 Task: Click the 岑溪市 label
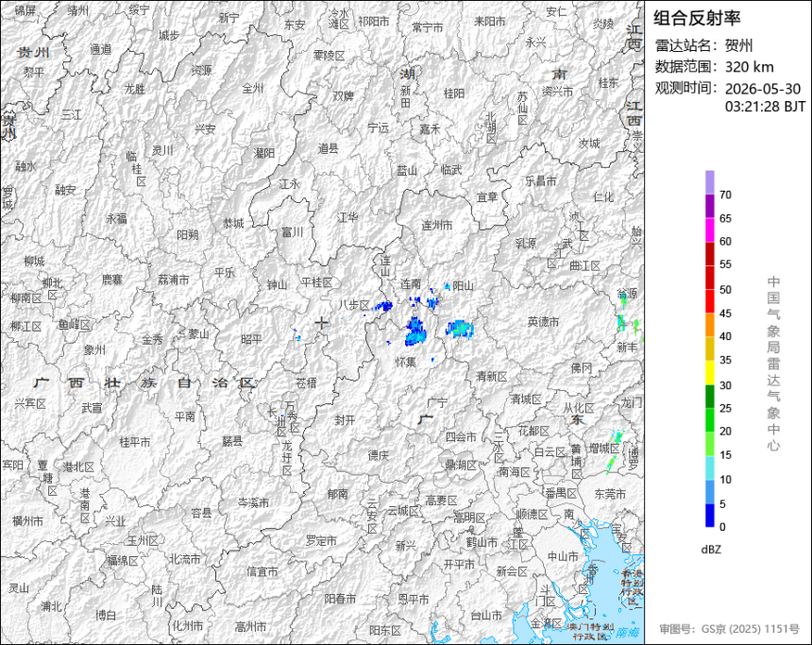point(253,502)
